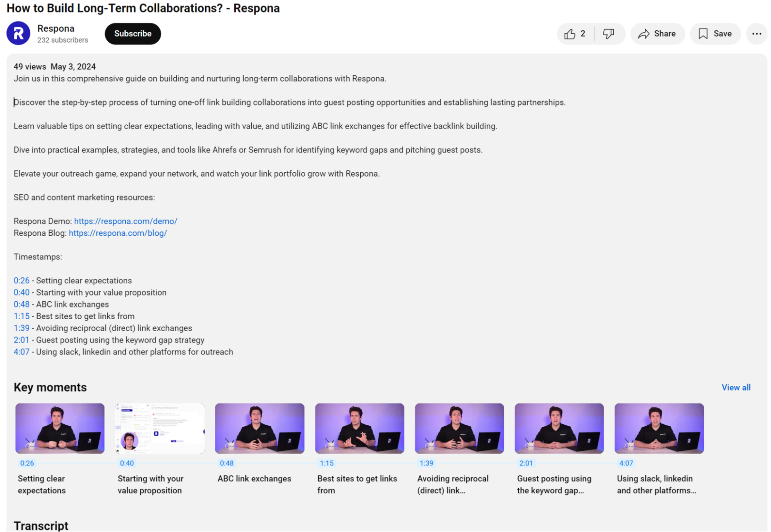
Task: Jump to timestamp 4:07 in description
Action: tap(22, 352)
